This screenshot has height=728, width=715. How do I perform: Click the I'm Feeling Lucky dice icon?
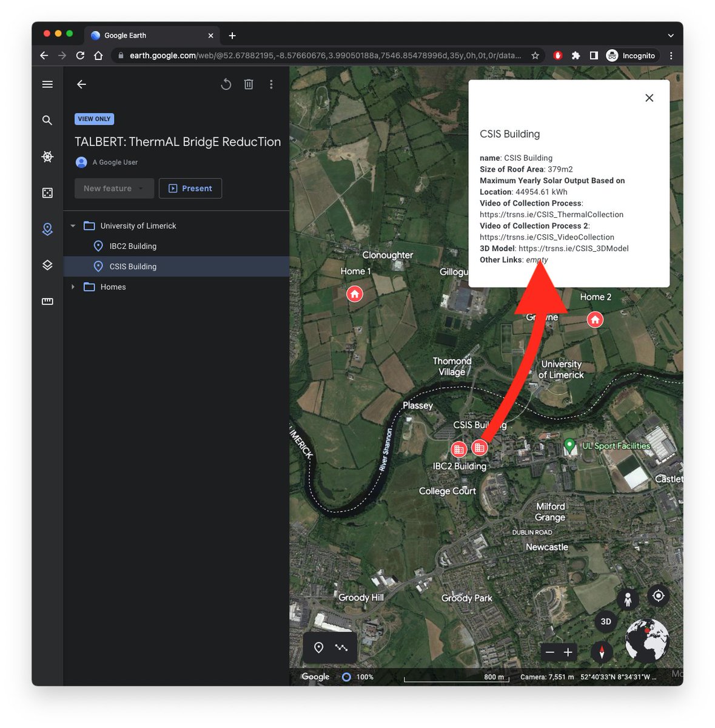[x=47, y=193]
